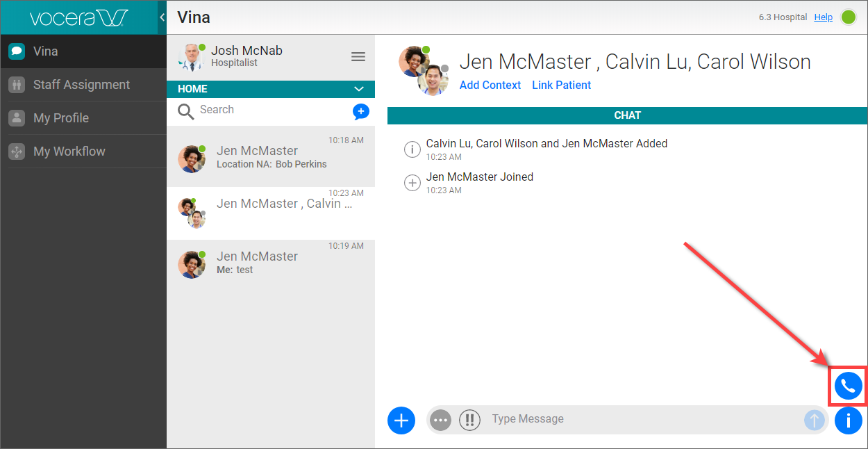Click the gray ellipsis icon in message bar
The height and width of the screenshot is (449, 868).
[440, 420]
